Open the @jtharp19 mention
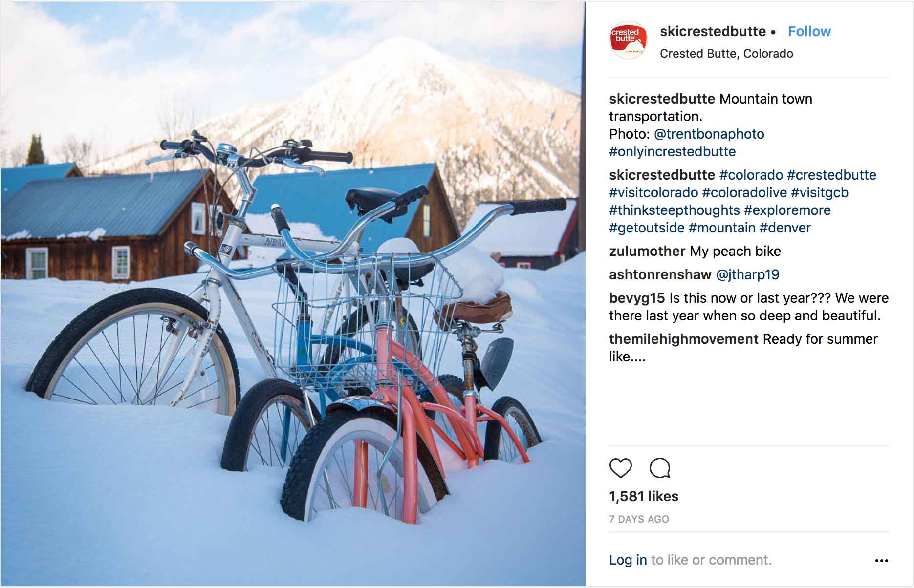The height and width of the screenshot is (588, 914). [x=747, y=274]
